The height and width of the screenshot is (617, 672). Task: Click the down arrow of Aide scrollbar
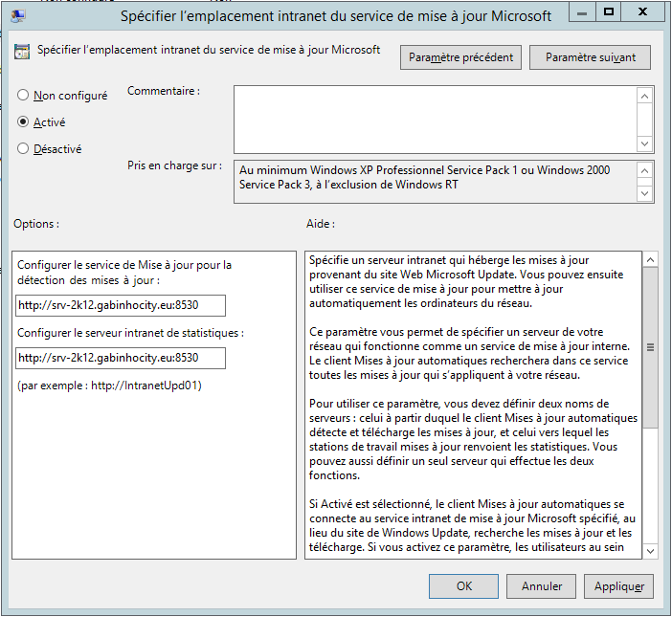tap(650, 551)
